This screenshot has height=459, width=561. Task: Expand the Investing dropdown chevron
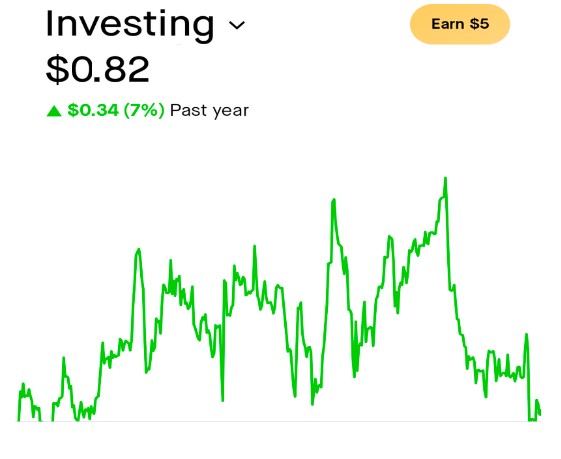(x=236, y=25)
